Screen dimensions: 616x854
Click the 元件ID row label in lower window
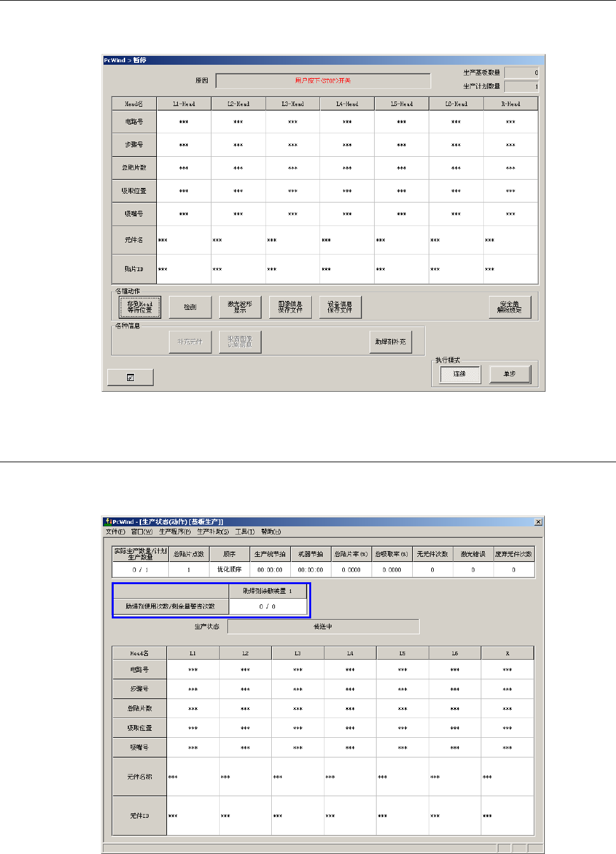[140, 816]
